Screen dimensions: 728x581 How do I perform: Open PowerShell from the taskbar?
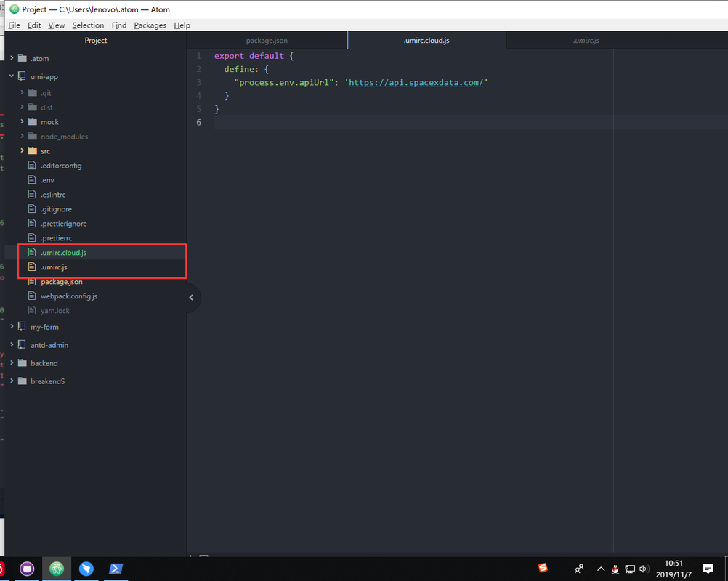(116, 569)
